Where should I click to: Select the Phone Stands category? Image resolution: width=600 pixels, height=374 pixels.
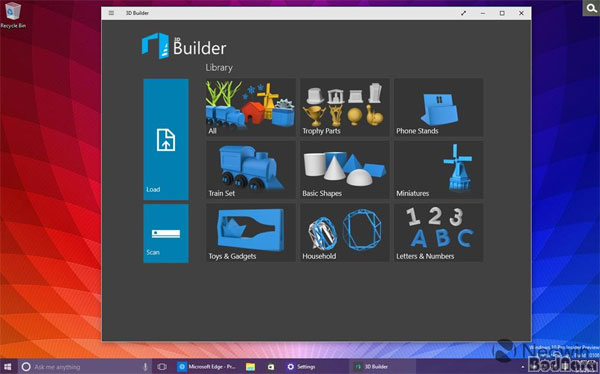click(x=439, y=108)
